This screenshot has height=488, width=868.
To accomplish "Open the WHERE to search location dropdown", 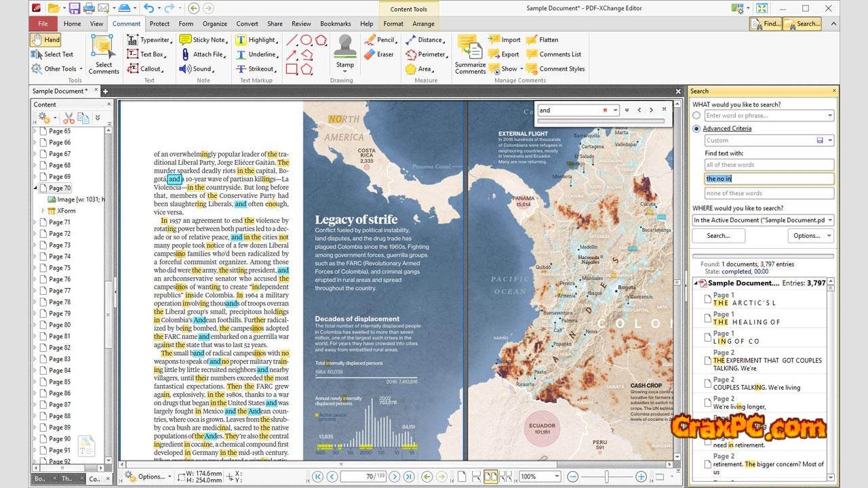I will pyautogui.click(x=830, y=220).
